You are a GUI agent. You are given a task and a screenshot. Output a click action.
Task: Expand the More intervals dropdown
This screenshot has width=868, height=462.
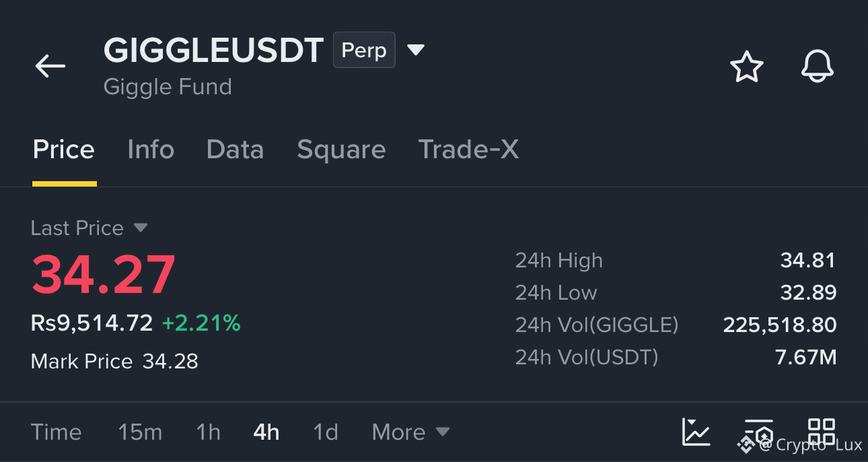click(x=410, y=432)
